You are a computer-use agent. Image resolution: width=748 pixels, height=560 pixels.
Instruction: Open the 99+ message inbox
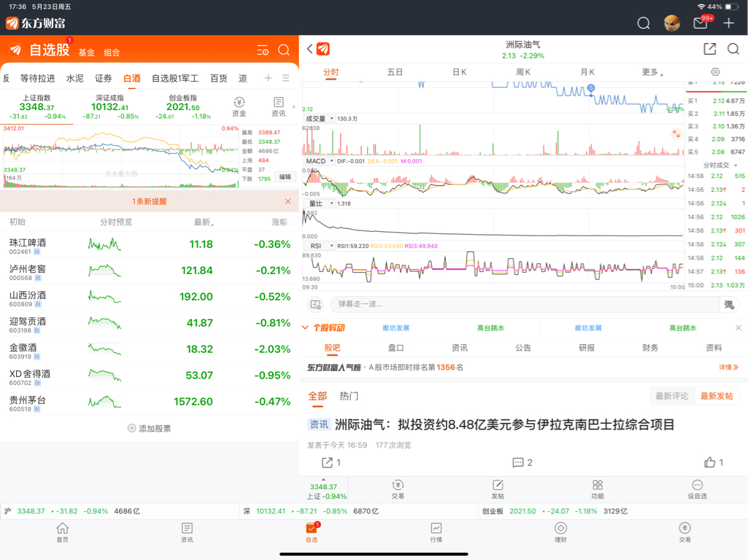pyautogui.click(x=701, y=23)
